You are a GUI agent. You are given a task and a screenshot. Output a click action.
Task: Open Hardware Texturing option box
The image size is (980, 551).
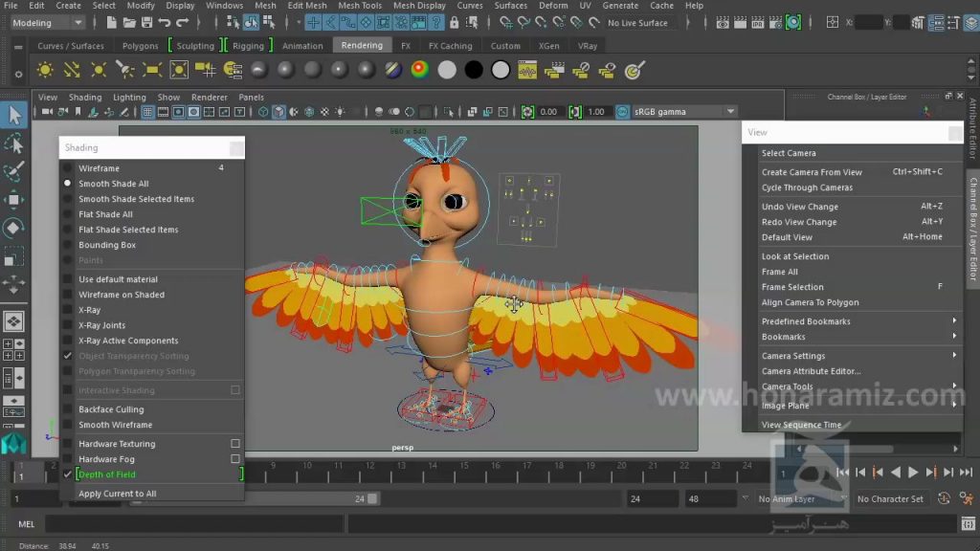click(235, 444)
